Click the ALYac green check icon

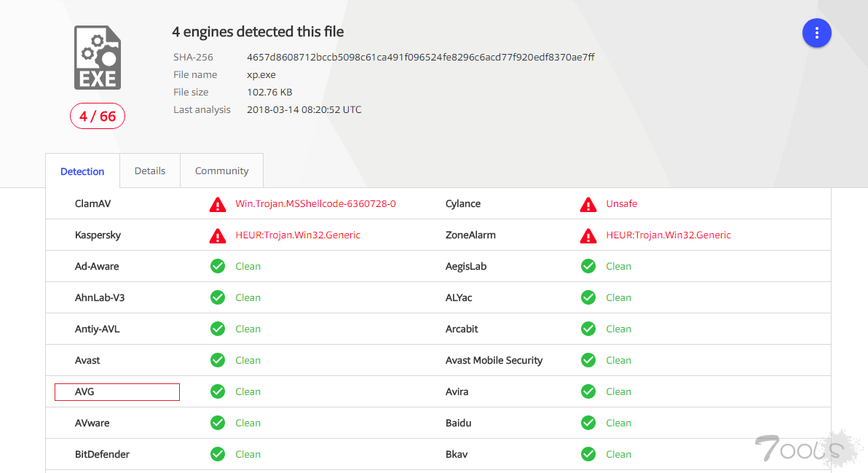click(x=588, y=297)
